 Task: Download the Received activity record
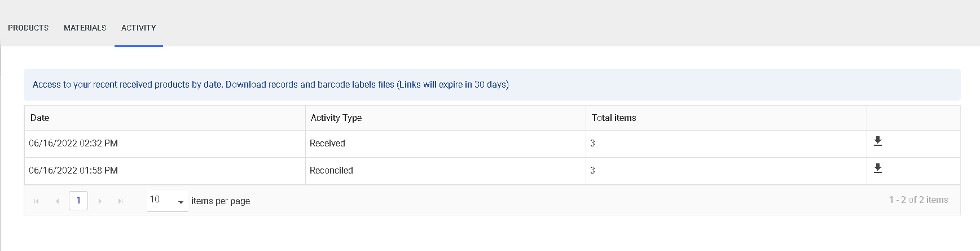[x=877, y=141]
